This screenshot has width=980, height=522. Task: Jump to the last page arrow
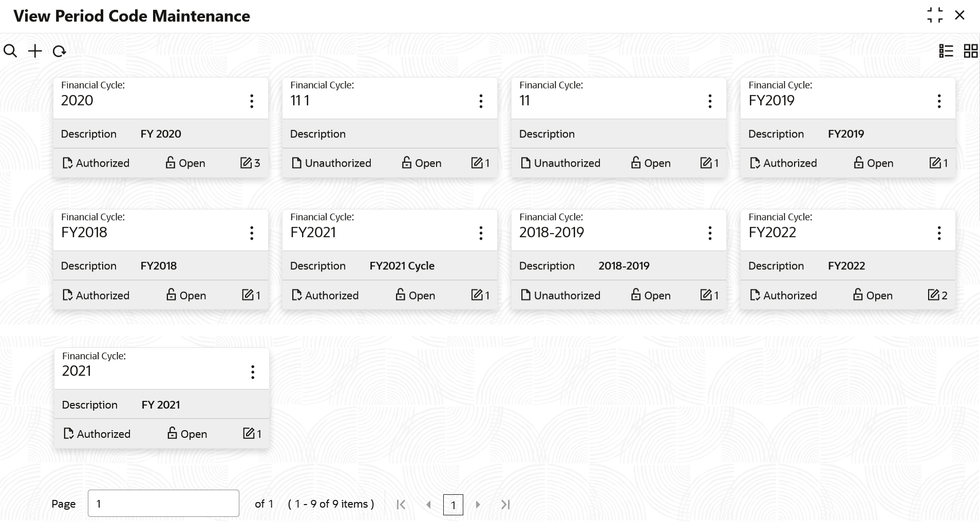click(x=505, y=505)
